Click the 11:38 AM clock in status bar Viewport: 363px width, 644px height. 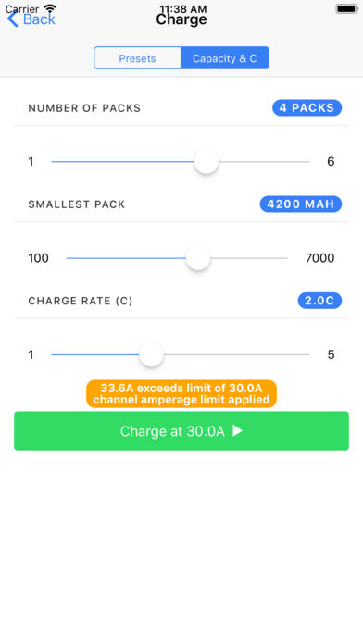[183, 8]
